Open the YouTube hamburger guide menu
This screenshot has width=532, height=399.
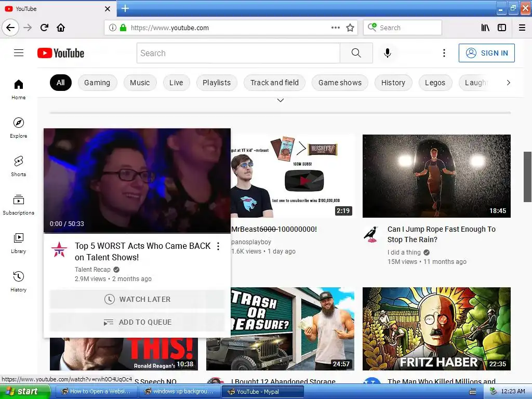click(19, 53)
